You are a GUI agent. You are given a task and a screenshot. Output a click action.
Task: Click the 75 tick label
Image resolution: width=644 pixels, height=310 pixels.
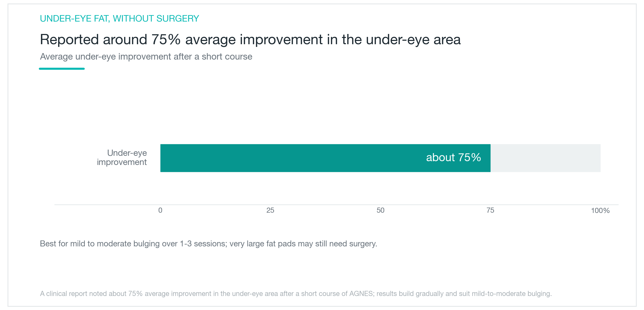[x=490, y=210]
